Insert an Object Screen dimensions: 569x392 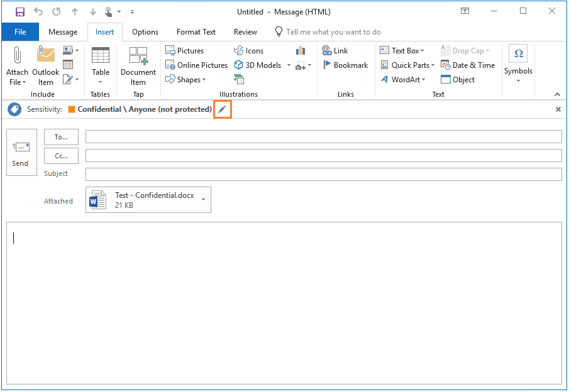click(x=458, y=79)
